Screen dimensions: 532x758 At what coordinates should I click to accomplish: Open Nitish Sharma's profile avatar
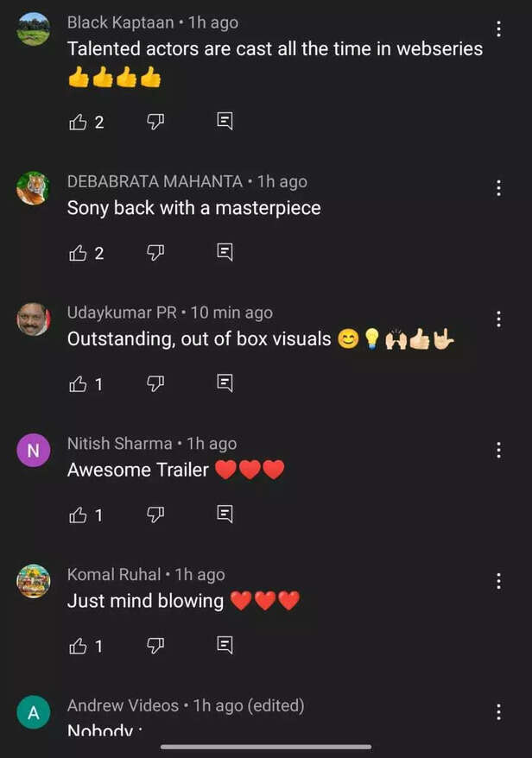pyautogui.click(x=34, y=451)
